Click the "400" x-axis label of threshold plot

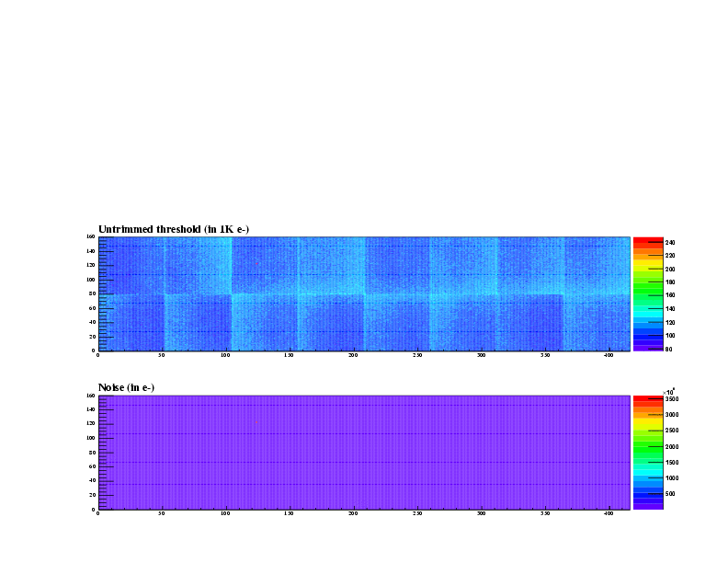pos(609,355)
